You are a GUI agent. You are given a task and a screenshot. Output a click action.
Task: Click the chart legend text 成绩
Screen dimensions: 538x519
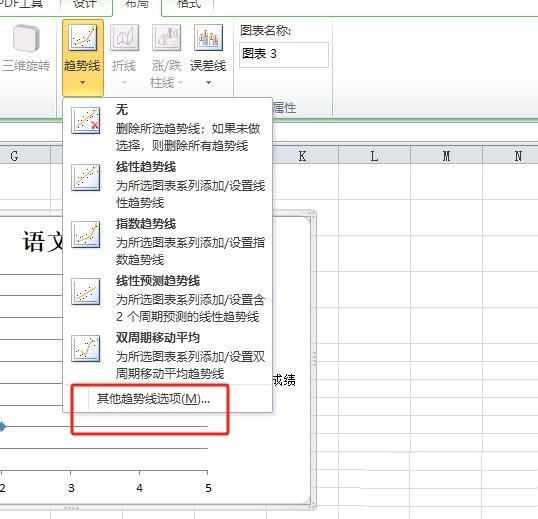click(x=284, y=380)
